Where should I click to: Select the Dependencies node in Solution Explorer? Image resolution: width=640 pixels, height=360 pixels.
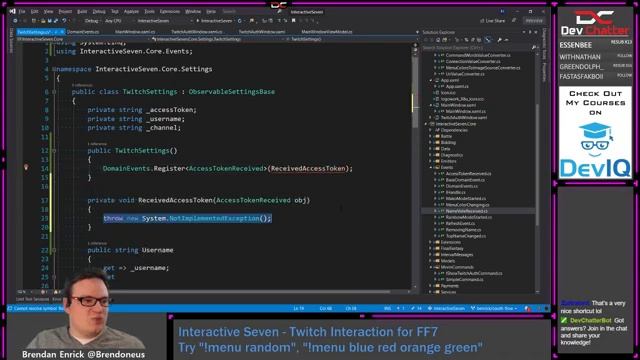click(x=454, y=130)
